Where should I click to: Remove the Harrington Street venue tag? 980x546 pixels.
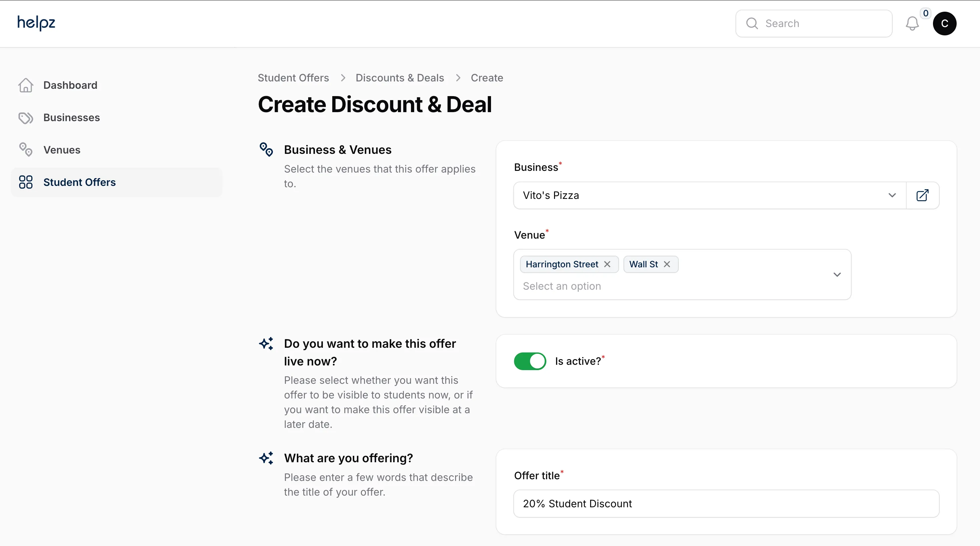point(607,264)
